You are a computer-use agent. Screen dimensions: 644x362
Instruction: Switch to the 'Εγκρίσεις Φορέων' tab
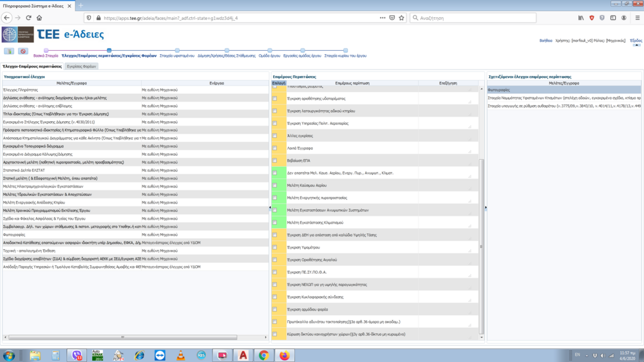pyautogui.click(x=82, y=66)
